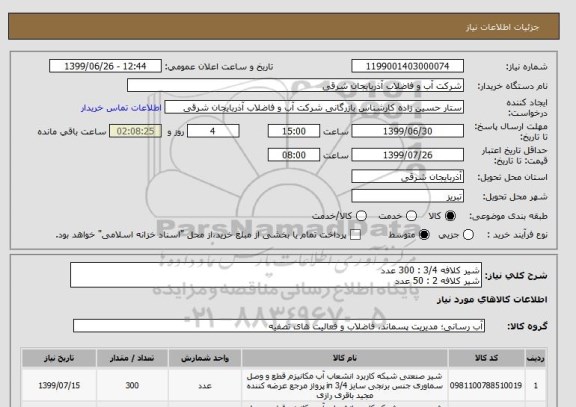Click the شماره نیاز field 1199001403000074
576x407 pixels.
coord(407,66)
